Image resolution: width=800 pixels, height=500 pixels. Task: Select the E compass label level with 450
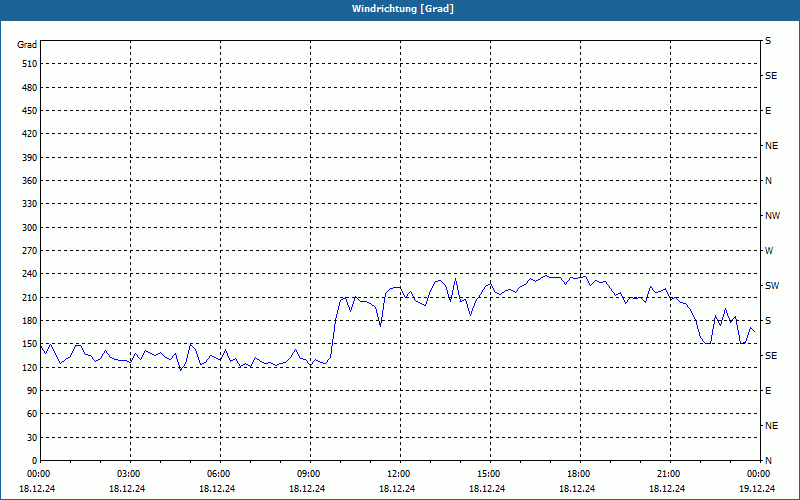coord(768,111)
